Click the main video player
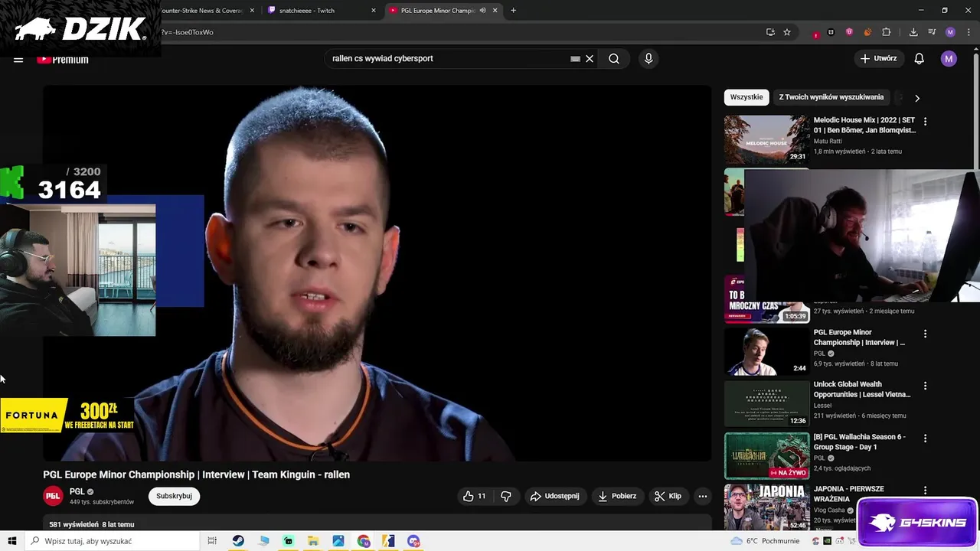Viewport: 980px width, 551px height. click(x=377, y=273)
